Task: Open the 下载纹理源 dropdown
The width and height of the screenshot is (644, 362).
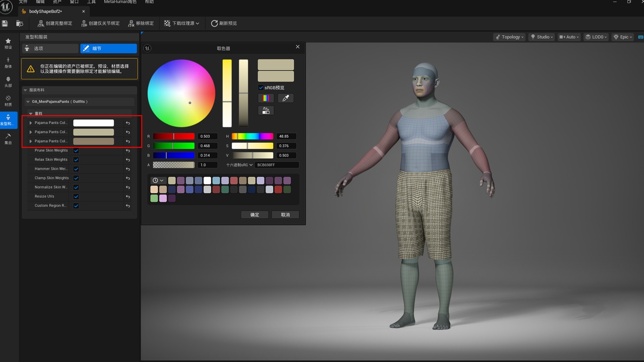Action: point(182,23)
